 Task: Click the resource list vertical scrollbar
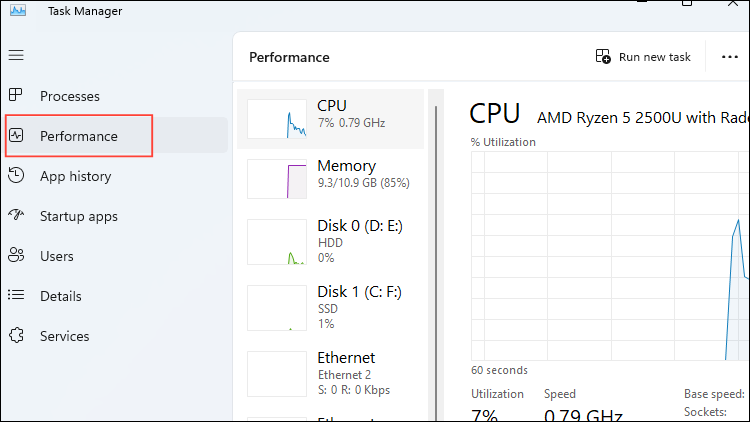(x=435, y=250)
